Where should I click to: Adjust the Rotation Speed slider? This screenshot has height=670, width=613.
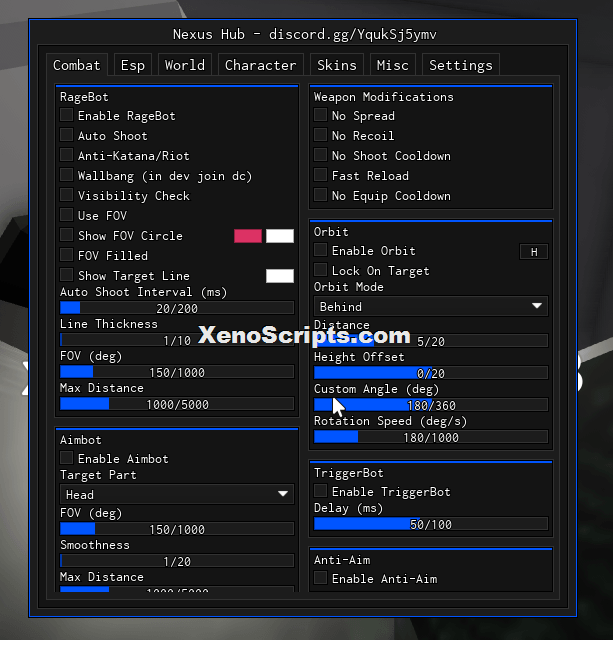pyautogui.click(x=431, y=437)
